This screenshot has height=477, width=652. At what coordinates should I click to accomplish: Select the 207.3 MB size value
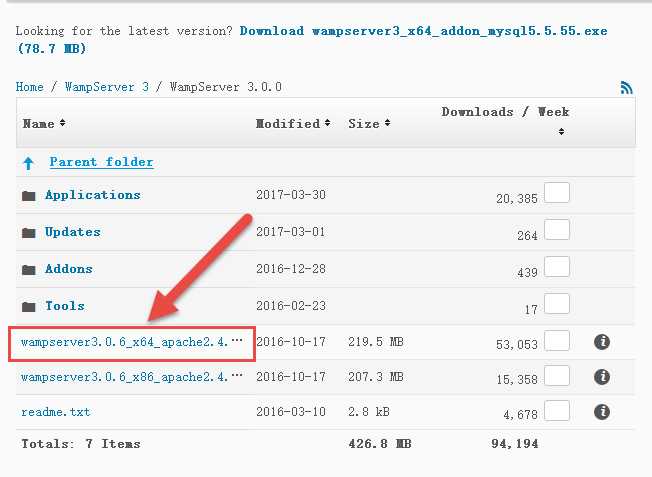(x=376, y=377)
